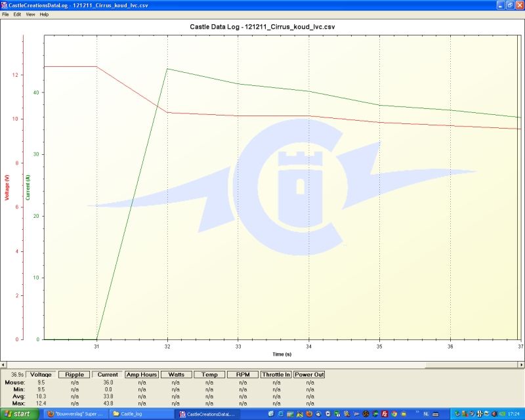Toggle the Voltage data series button
The width and height of the screenshot is (525, 420).
pyautogui.click(x=41, y=375)
